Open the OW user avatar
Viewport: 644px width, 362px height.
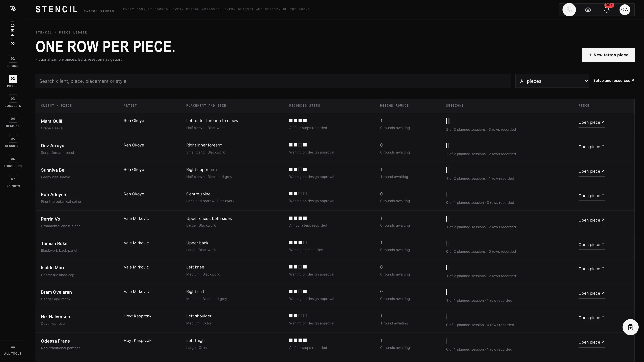pos(625,10)
